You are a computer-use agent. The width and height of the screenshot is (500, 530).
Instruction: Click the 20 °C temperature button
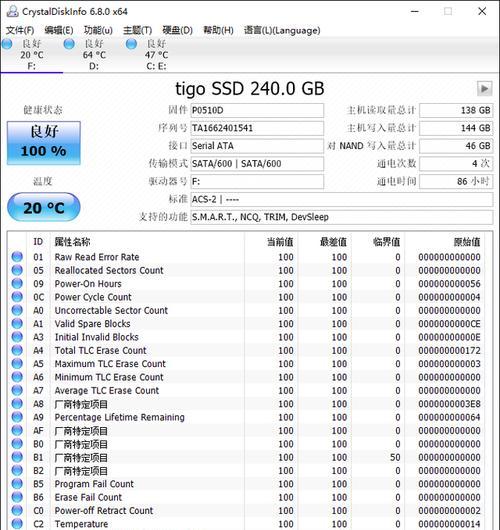pyautogui.click(x=44, y=207)
